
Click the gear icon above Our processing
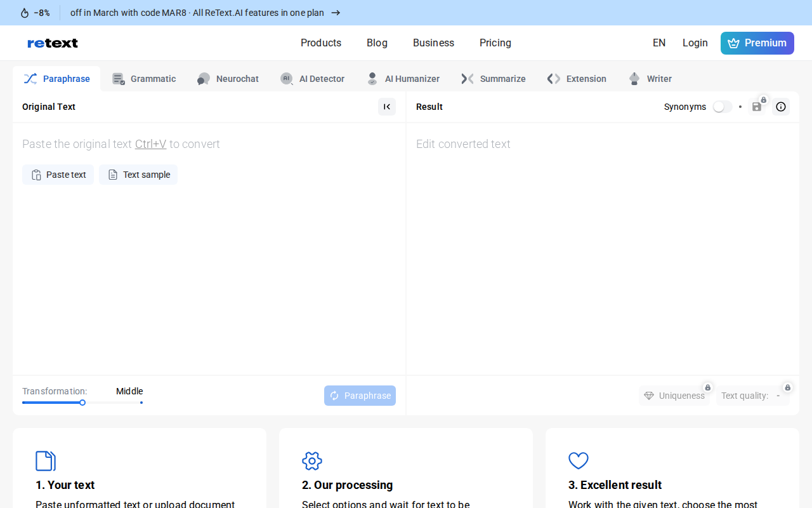(x=312, y=461)
